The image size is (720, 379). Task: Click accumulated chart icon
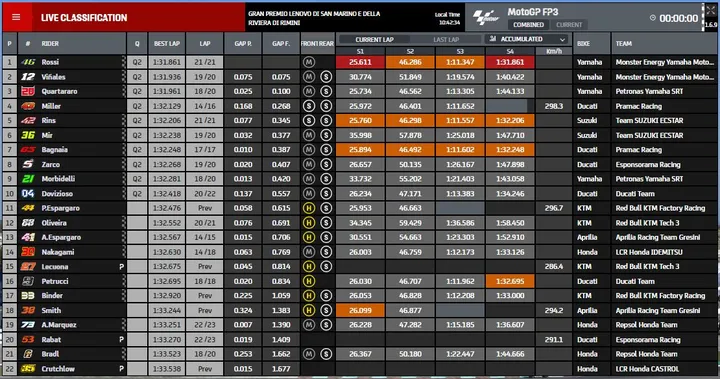tap(493, 39)
